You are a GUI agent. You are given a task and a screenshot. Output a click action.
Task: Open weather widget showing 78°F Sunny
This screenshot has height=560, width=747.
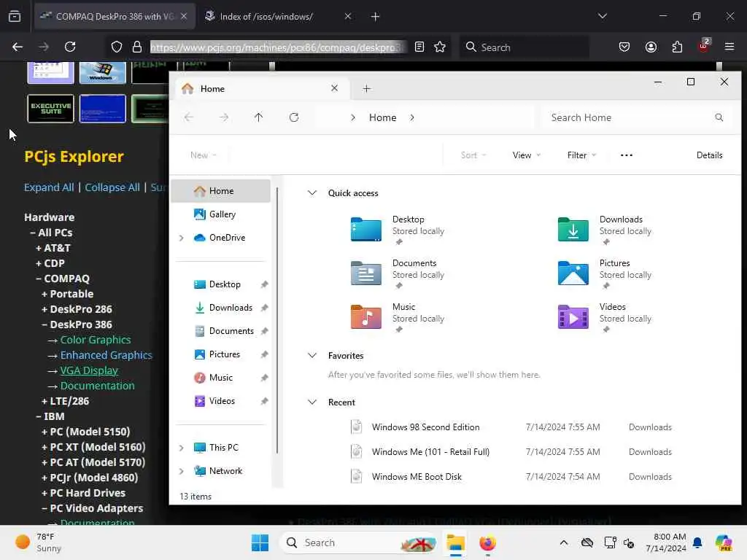point(39,542)
